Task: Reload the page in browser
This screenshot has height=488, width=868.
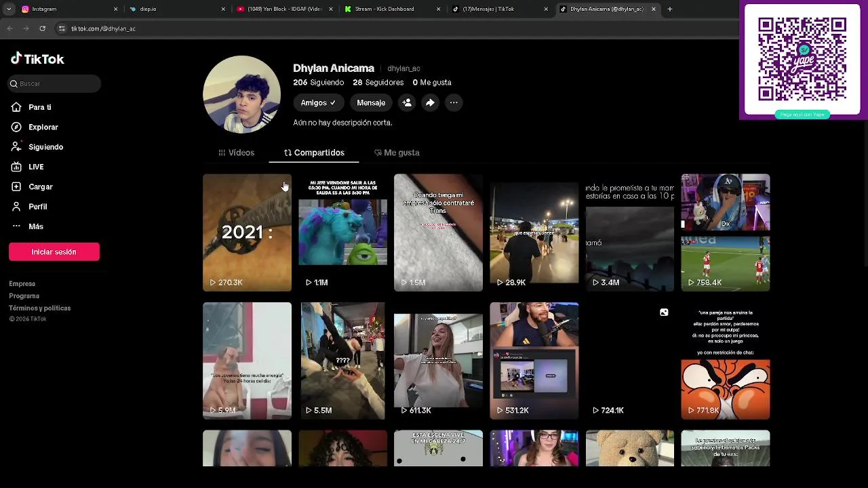Action: [43, 28]
